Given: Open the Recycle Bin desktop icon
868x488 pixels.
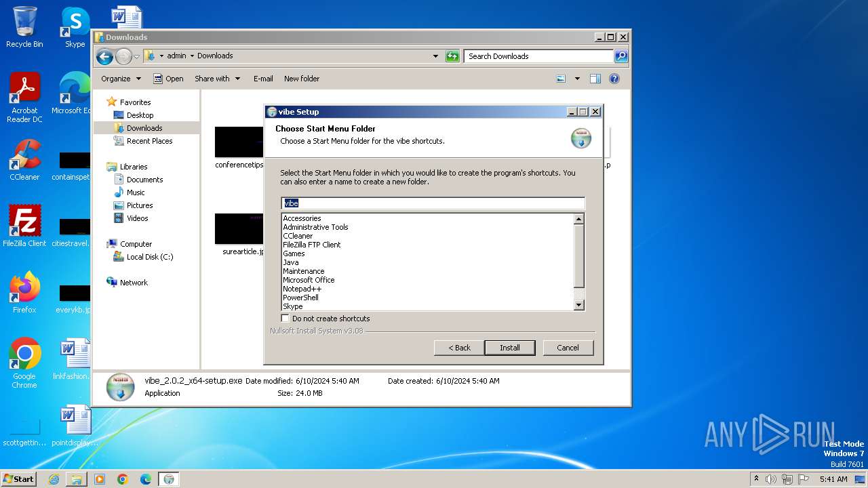Looking at the screenshot, I should pos(24,27).
